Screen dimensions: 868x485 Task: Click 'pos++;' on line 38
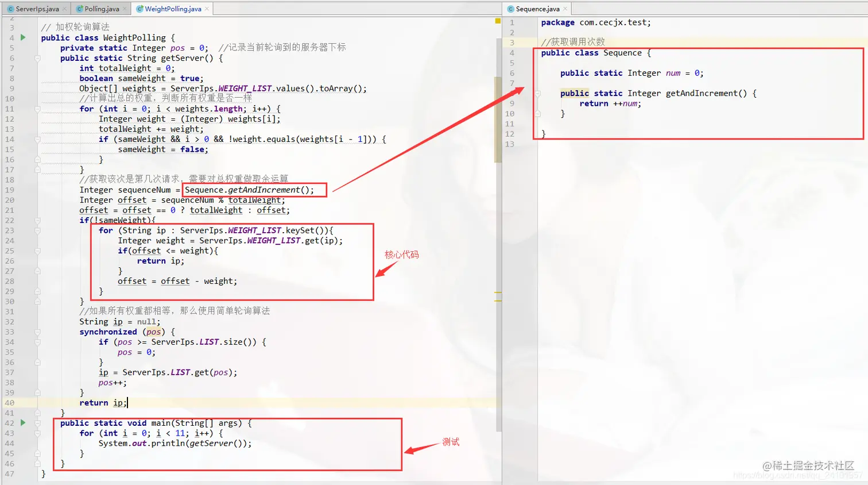click(113, 383)
